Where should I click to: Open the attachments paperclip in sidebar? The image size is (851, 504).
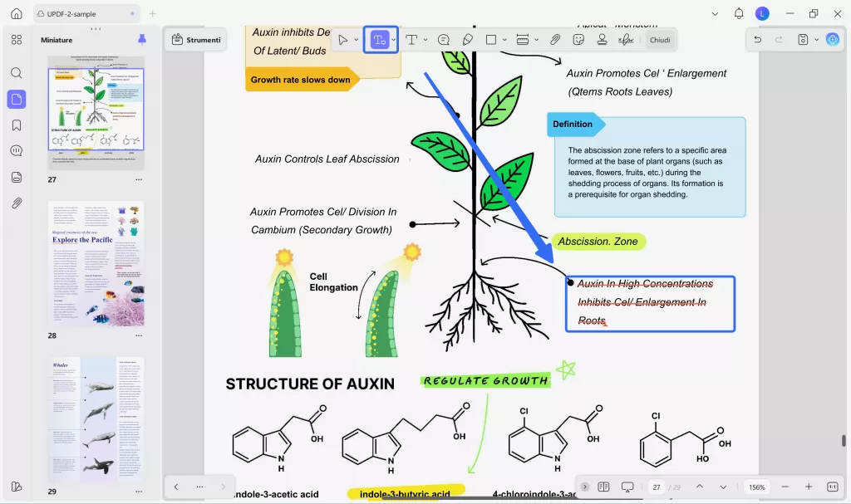17,203
